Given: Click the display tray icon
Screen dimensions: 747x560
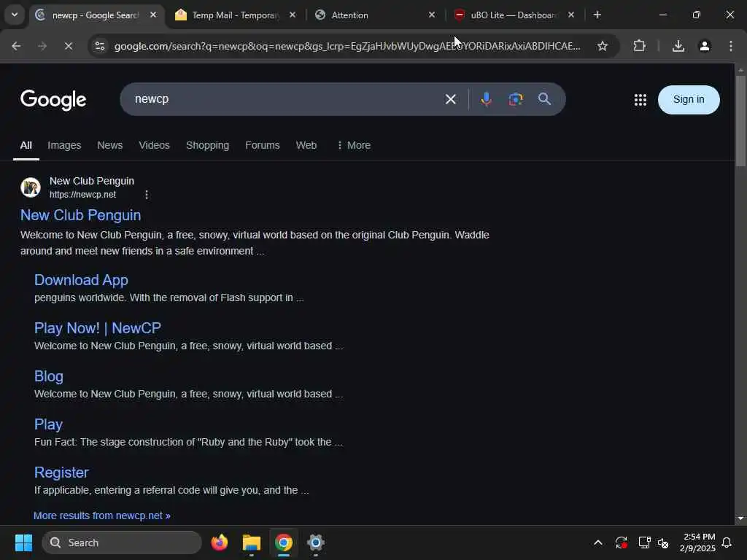Looking at the screenshot, I should [x=644, y=542].
